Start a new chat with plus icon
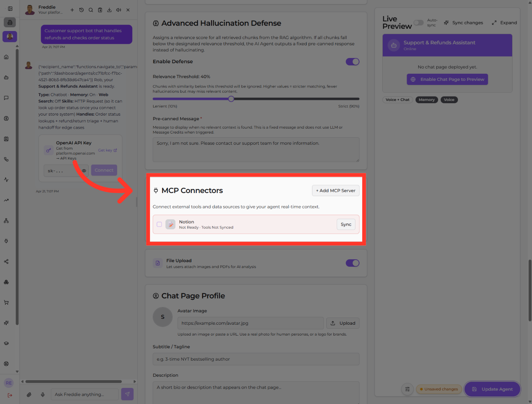This screenshot has height=404, width=532. pos(72,10)
